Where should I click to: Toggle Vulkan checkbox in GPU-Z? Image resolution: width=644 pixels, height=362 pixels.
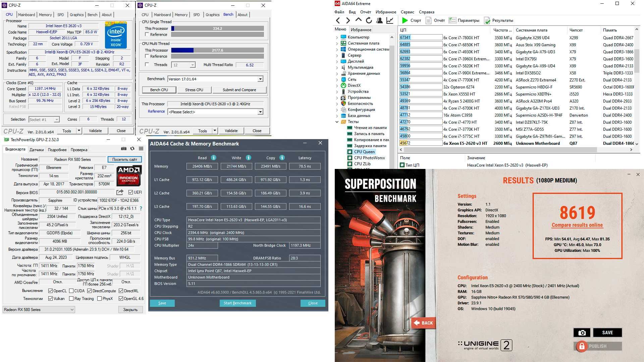click(x=50, y=299)
